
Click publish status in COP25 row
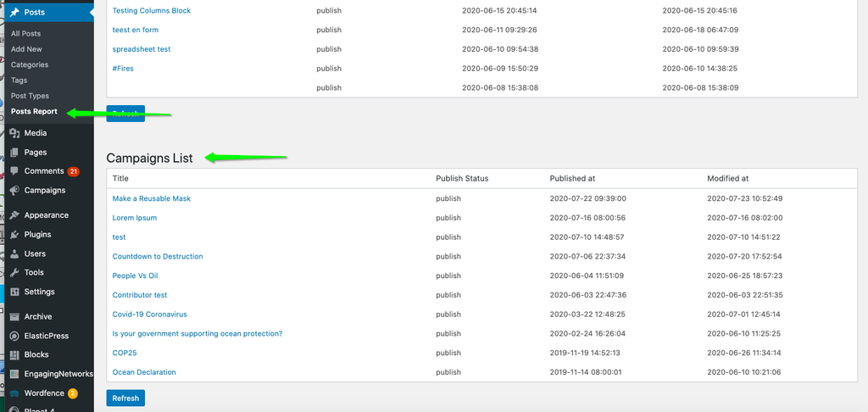coord(448,353)
